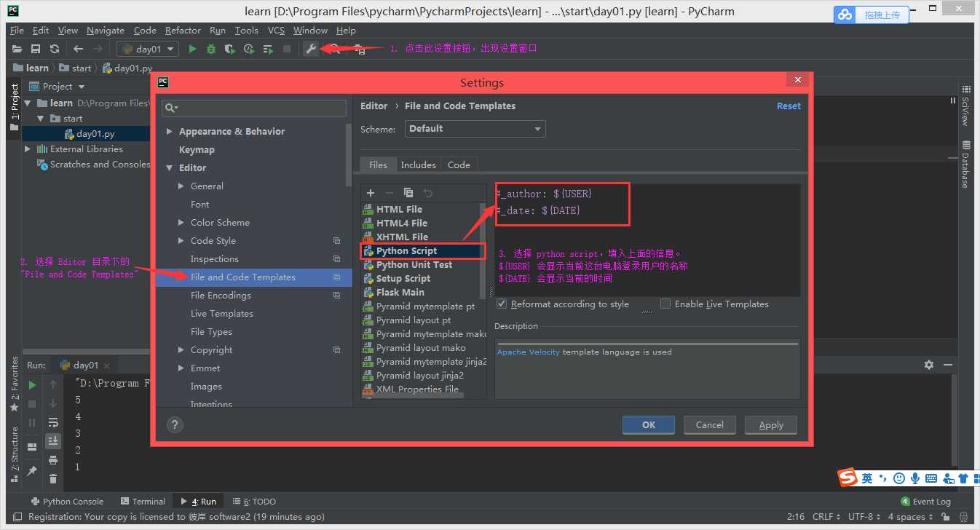Open the Refactor menu
This screenshot has height=530, width=980.
pos(183,31)
